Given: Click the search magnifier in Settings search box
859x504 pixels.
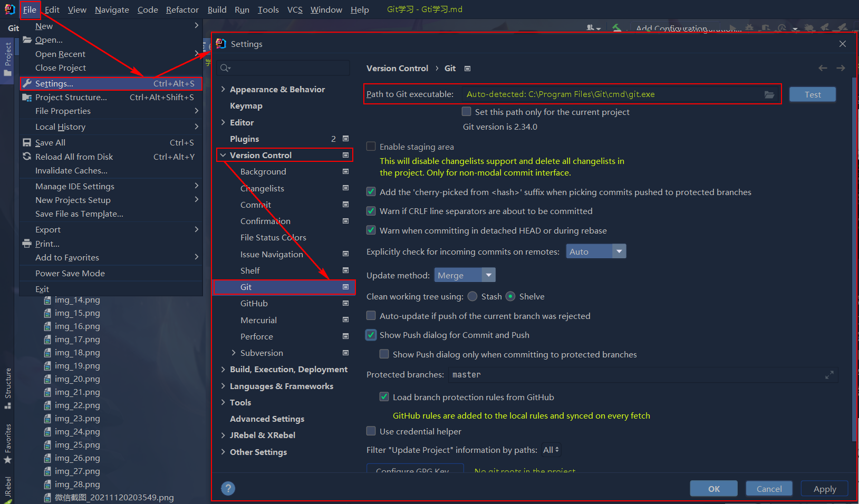Looking at the screenshot, I should (224, 67).
